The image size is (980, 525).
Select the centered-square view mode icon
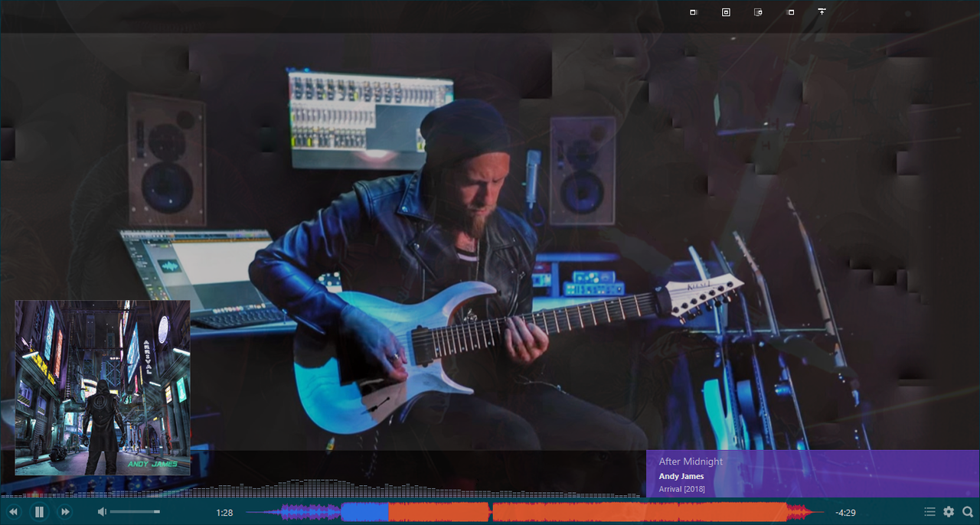point(726,12)
